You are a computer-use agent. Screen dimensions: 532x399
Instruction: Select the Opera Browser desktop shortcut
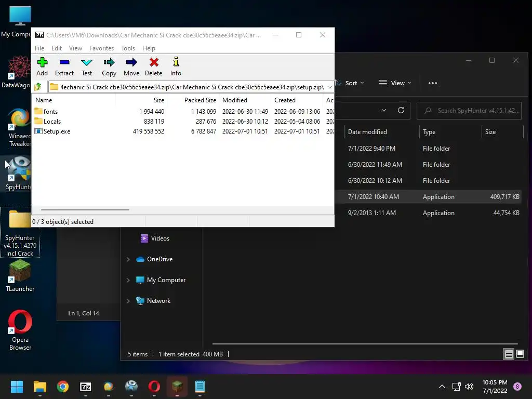(x=20, y=330)
